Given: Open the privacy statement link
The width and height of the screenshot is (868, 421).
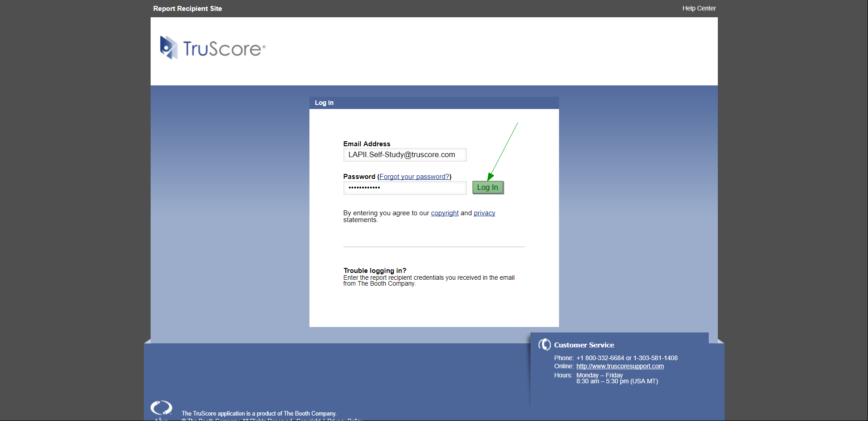Looking at the screenshot, I should (484, 213).
